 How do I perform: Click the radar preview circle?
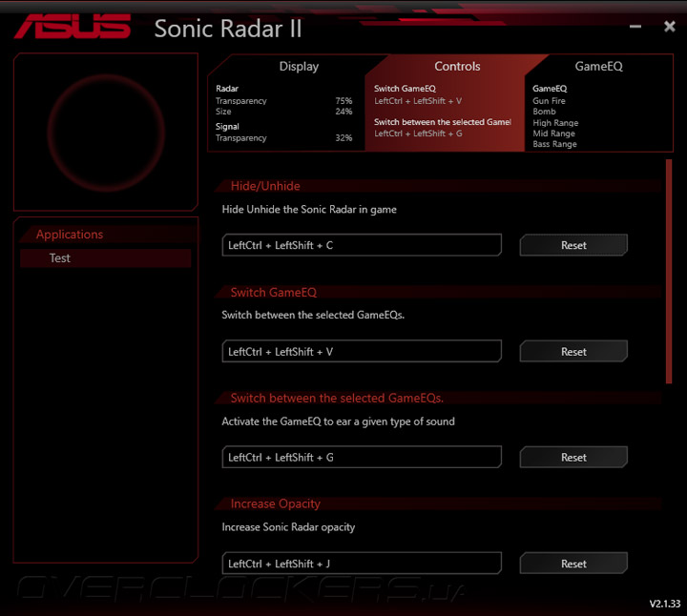106,133
